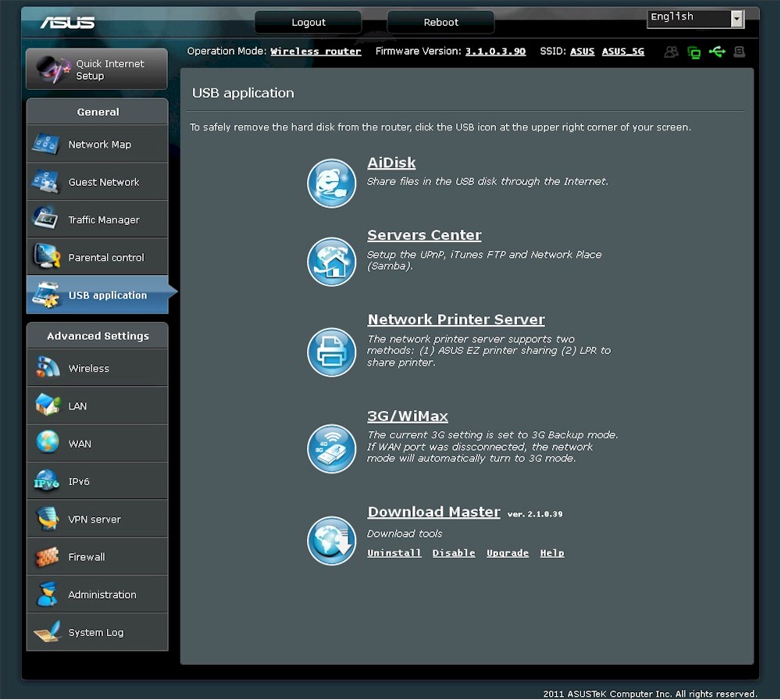
Task: Click the IPv6 sidebar icon
Action: [x=46, y=480]
